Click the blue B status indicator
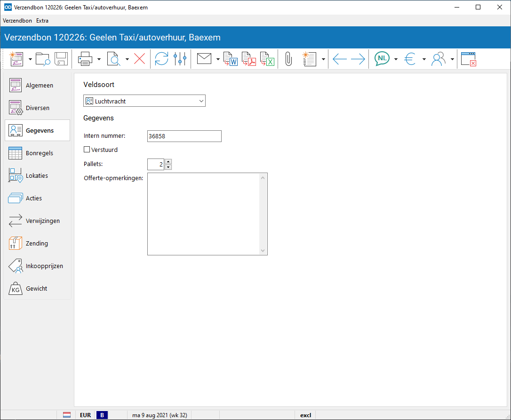 (x=102, y=415)
